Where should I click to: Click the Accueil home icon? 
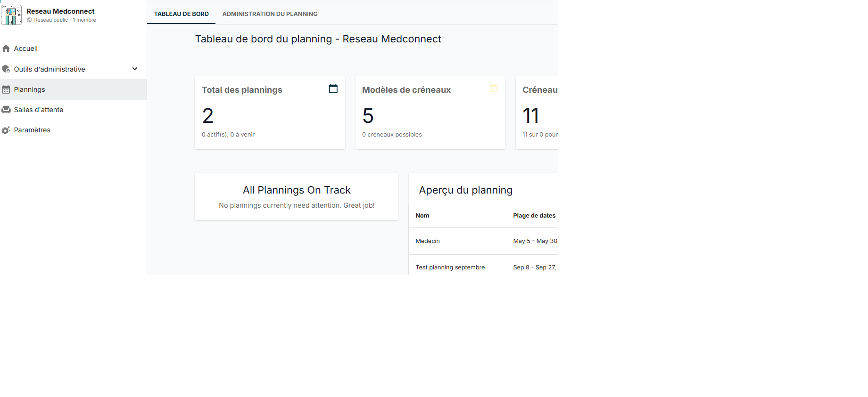pos(6,48)
